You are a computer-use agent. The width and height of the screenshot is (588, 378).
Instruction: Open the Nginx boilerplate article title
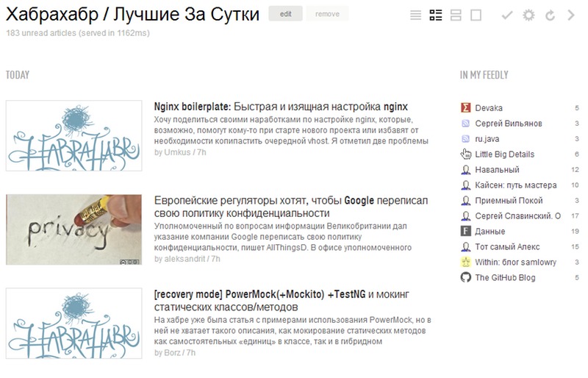click(x=281, y=107)
